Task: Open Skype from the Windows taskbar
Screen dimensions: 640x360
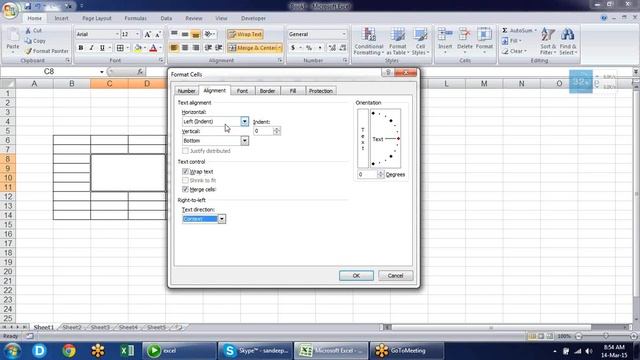Action: (x=256, y=351)
